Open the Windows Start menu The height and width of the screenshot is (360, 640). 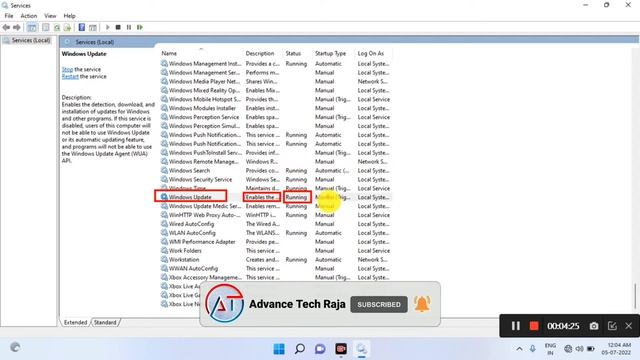click(279, 349)
